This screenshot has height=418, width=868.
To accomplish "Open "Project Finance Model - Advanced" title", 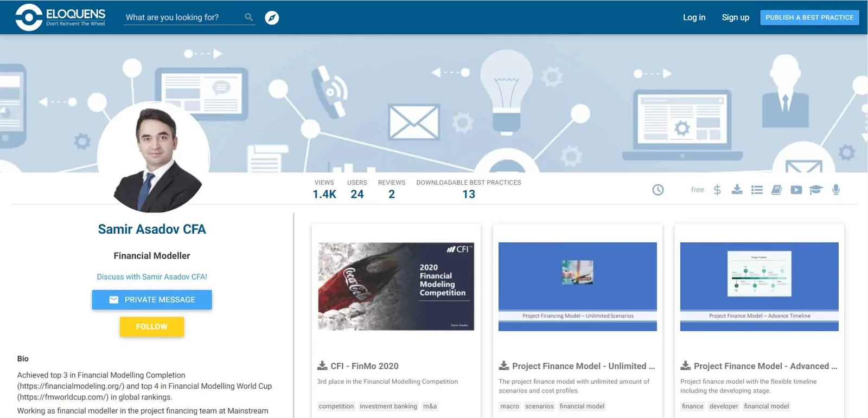I will point(765,366).
